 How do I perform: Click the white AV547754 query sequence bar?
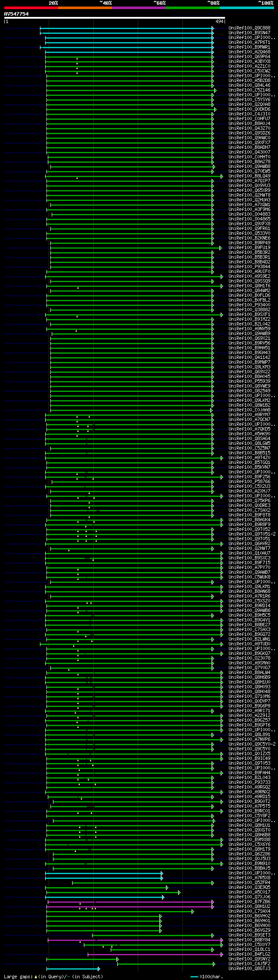pos(114,18)
